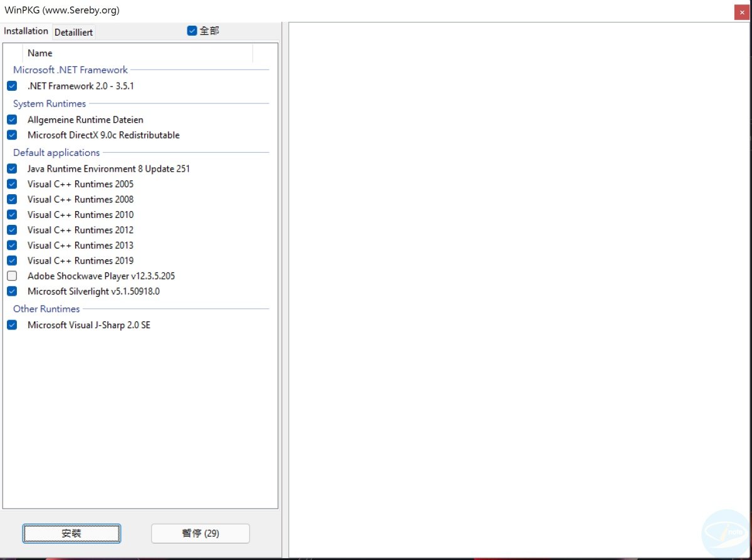This screenshot has height=560, width=752.
Task: Uncheck Microsoft Silverlight v5.1.50918.0
Action: pyautogui.click(x=12, y=291)
